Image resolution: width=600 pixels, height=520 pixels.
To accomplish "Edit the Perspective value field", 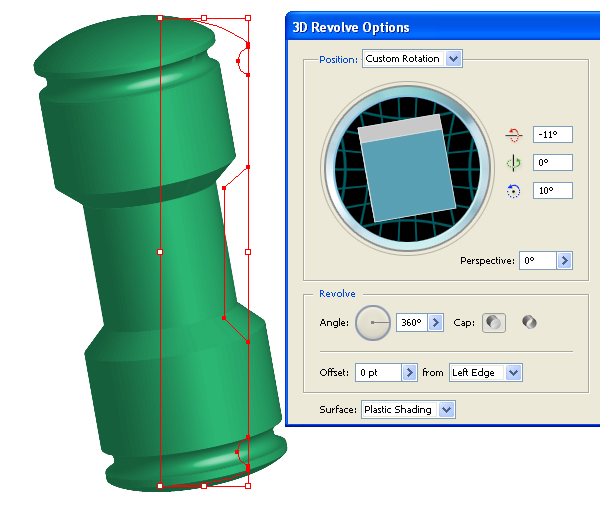I will [538, 261].
